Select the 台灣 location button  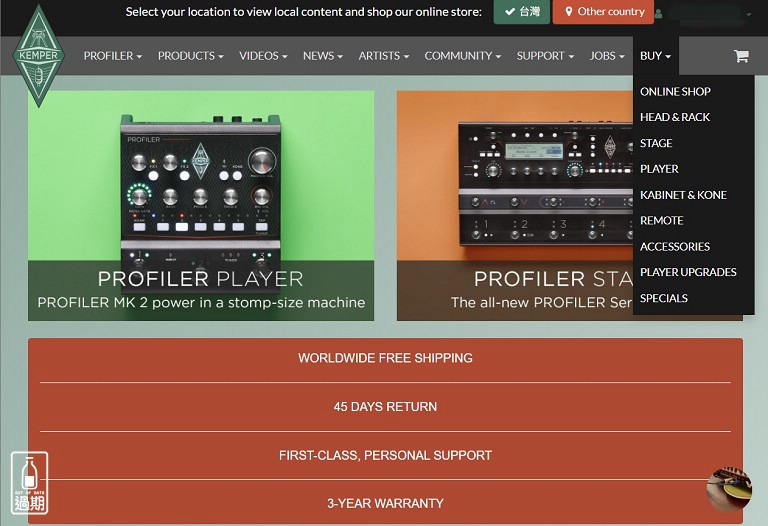tap(522, 12)
